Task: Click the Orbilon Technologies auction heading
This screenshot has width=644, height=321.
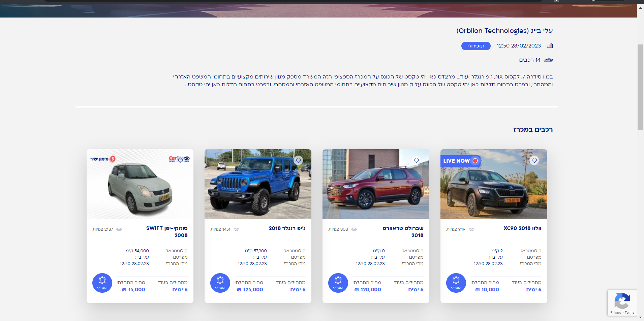Action: tap(504, 31)
